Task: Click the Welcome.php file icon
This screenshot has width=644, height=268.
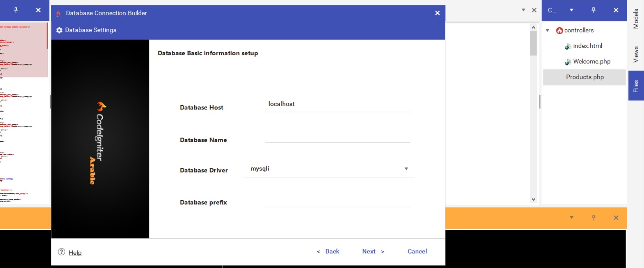Action: (x=568, y=62)
